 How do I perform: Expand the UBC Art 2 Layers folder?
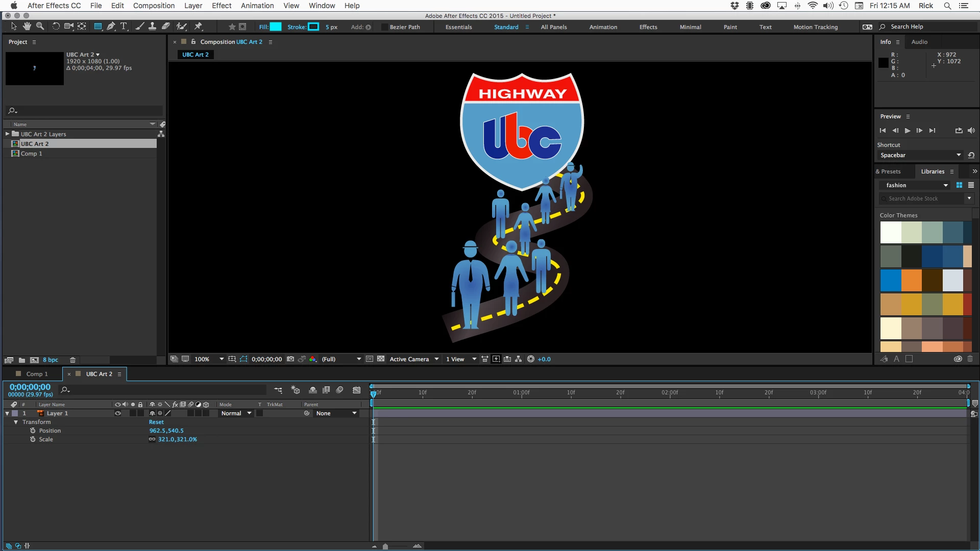[x=7, y=134]
